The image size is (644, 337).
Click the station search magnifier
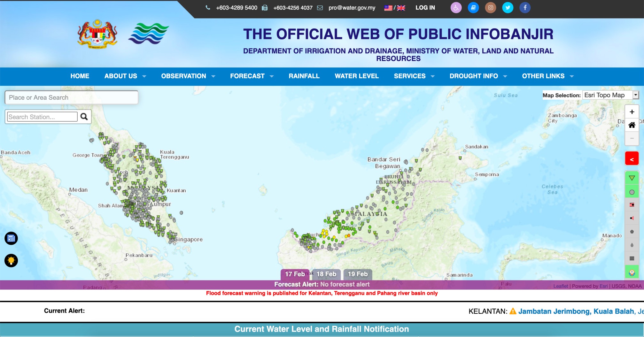[84, 117]
